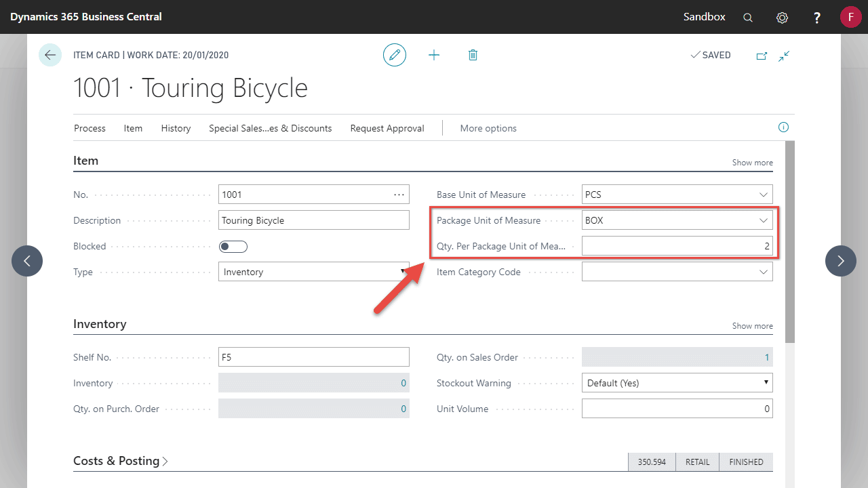Open the Type dropdown
The width and height of the screenshot is (868, 488).
click(x=314, y=272)
